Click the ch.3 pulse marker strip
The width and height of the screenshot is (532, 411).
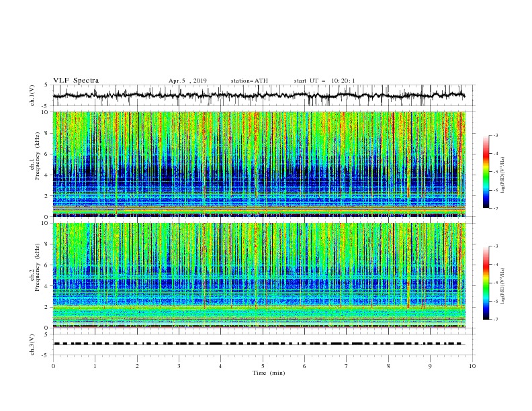[x=259, y=344]
